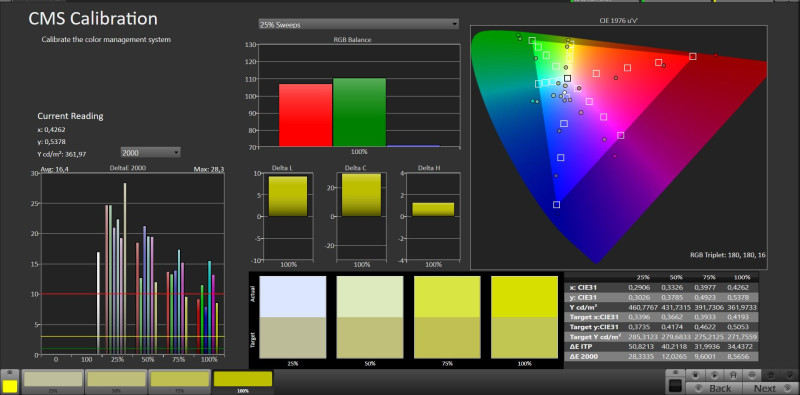Click the Avg: 16,4 label
Viewport: 800px width, 395px height.
tap(54, 168)
